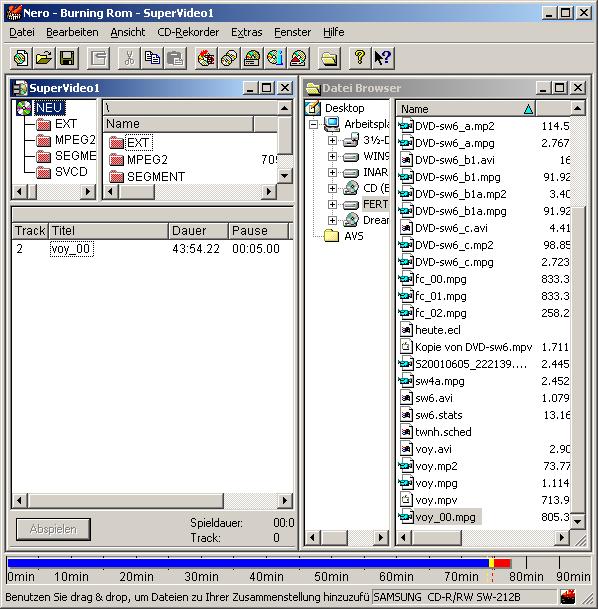Select the NEU disc root node
The width and height of the screenshot is (598, 609).
(x=49, y=108)
